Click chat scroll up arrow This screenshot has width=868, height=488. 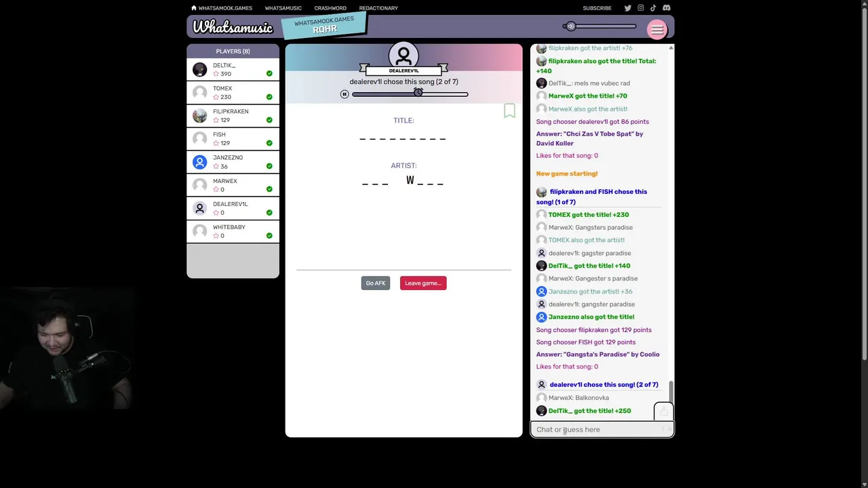671,47
